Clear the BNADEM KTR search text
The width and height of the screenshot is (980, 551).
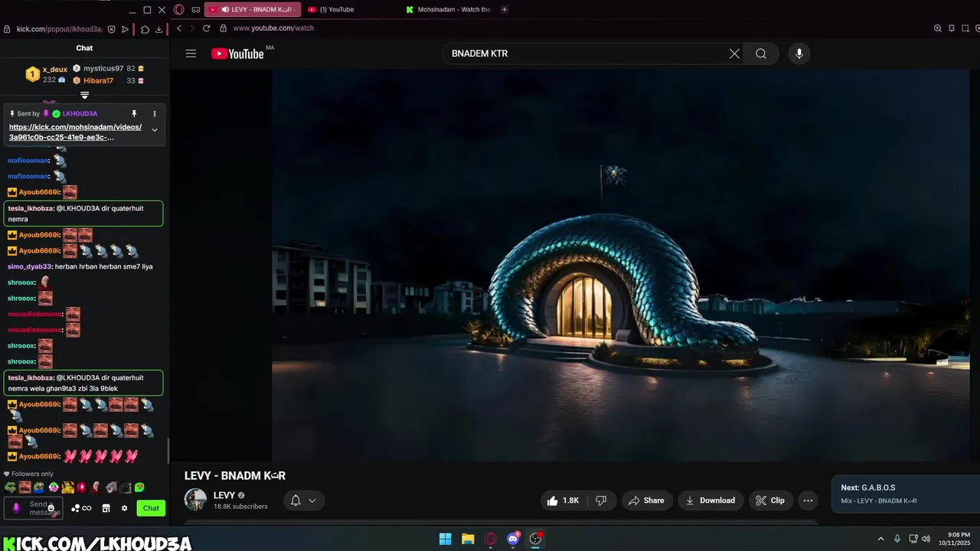point(734,54)
